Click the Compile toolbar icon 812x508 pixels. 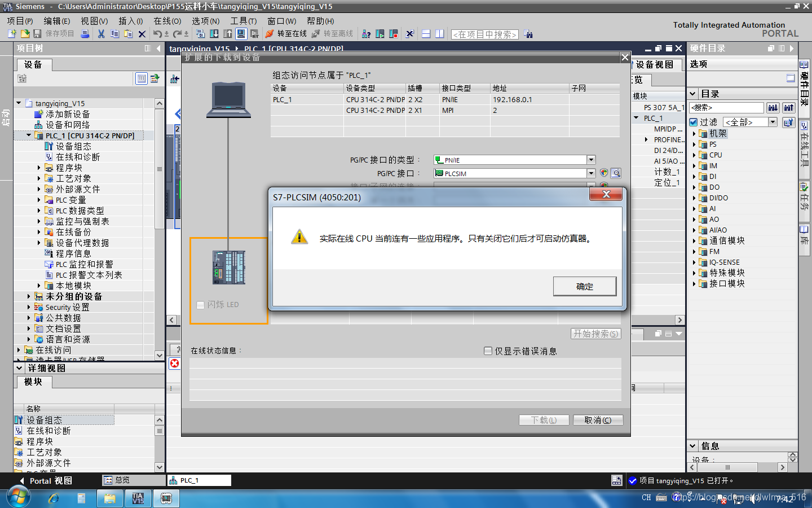tap(200, 34)
